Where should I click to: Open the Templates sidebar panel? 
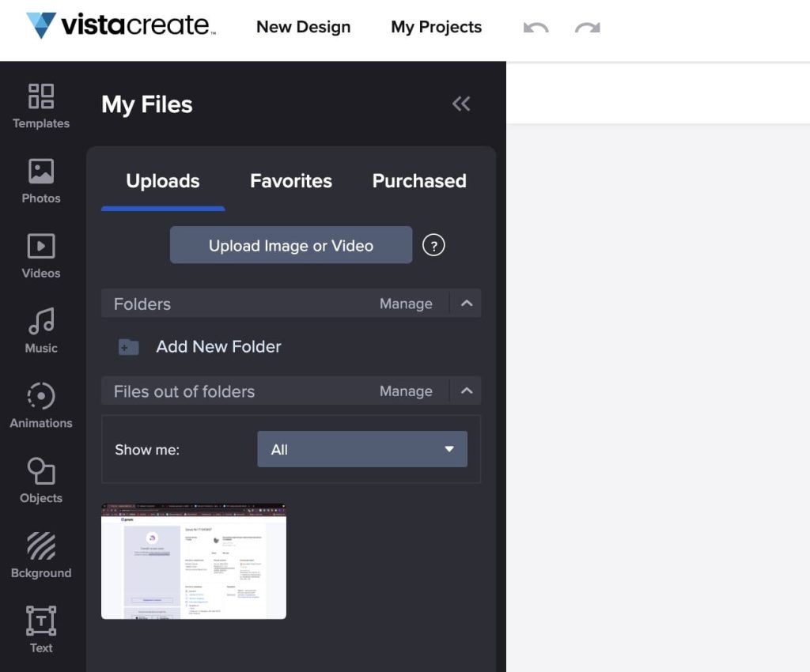coord(41,106)
